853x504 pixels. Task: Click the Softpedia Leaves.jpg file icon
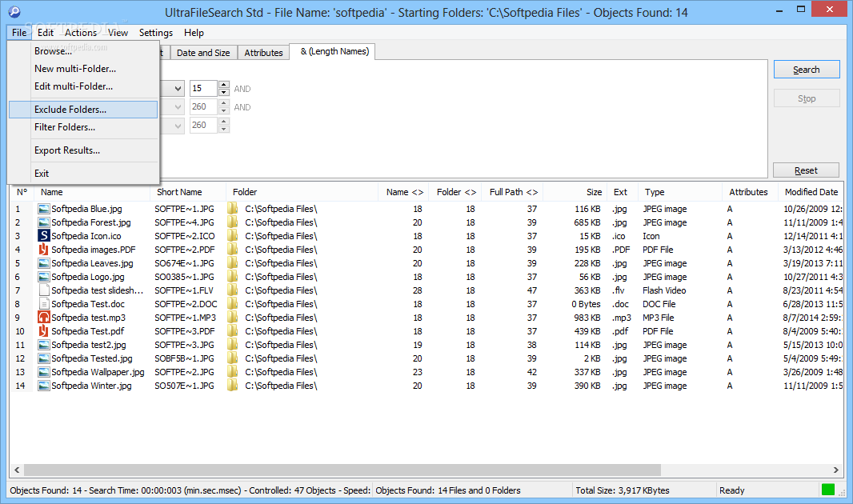click(x=43, y=263)
